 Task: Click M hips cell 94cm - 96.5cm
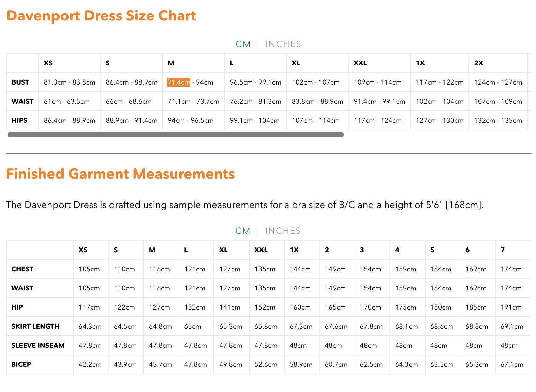pos(194,120)
